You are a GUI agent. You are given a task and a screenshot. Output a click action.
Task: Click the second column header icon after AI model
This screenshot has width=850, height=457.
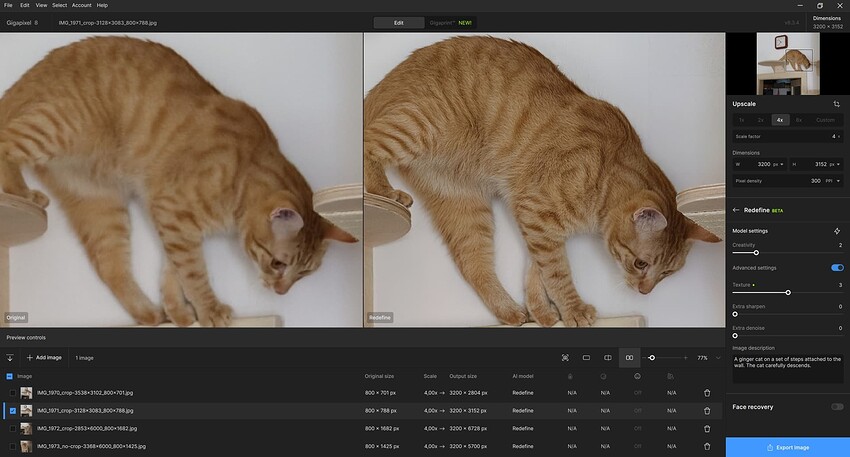tap(603, 376)
